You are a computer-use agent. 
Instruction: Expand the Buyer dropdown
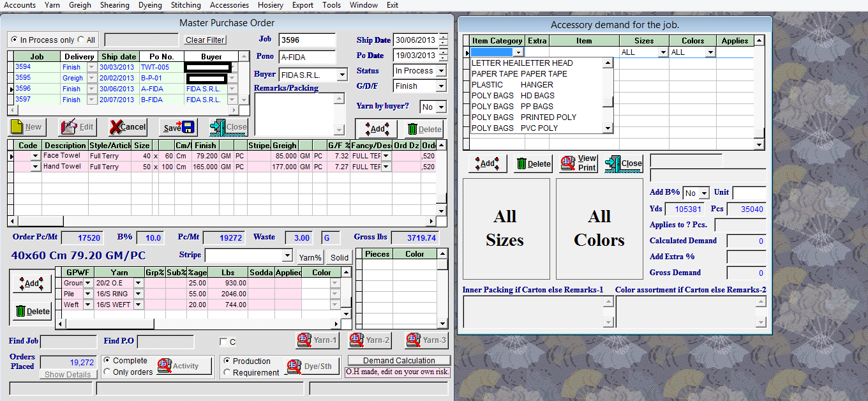pos(342,75)
